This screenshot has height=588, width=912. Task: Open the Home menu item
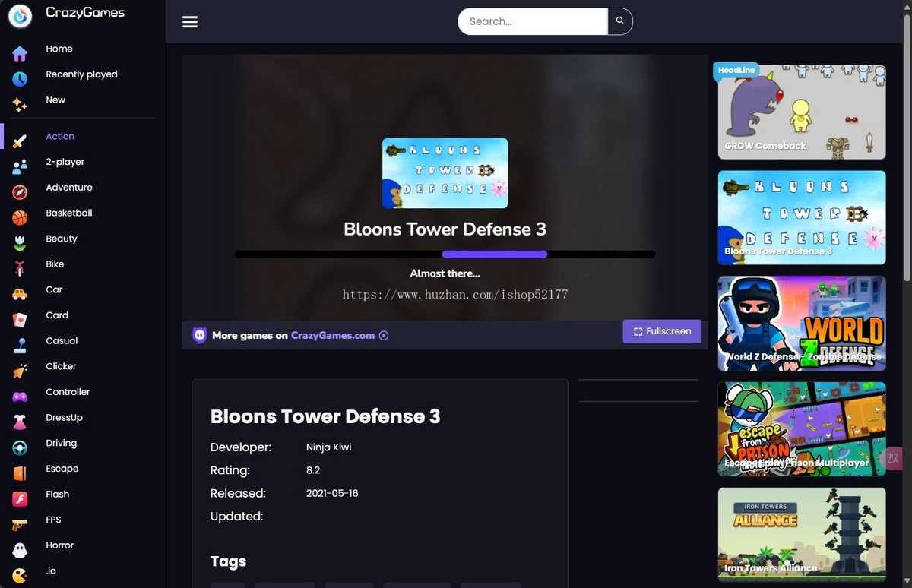pyautogui.click(x=59, y=49)
